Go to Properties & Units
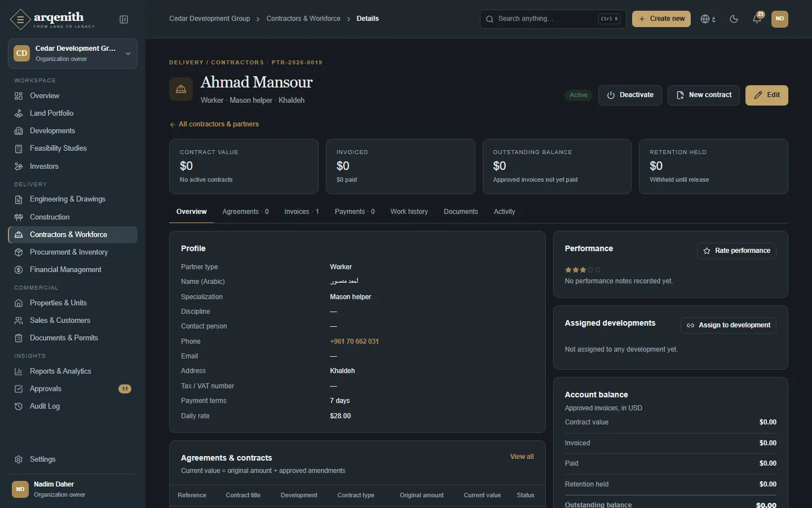This screenshot has height=508, width=812. (73, 303)
